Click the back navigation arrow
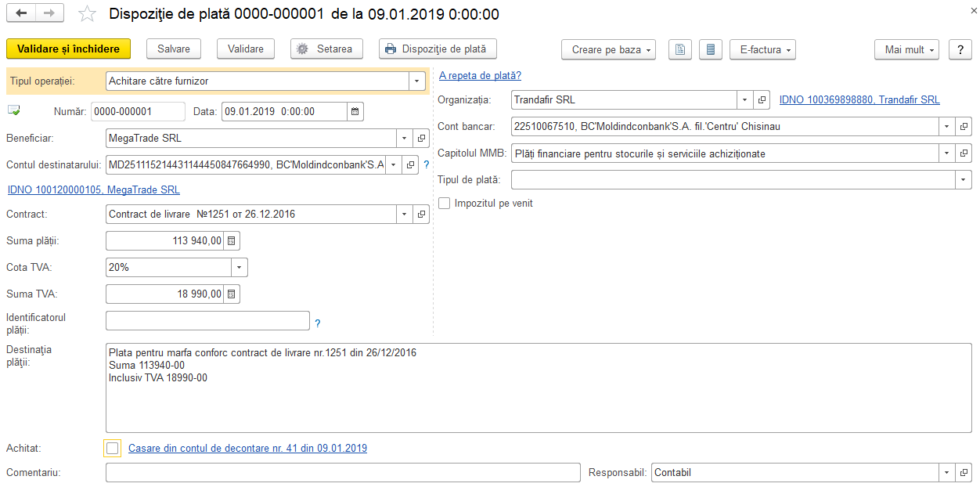The height and width of the screenshot is (487, 980). point(21,13)
